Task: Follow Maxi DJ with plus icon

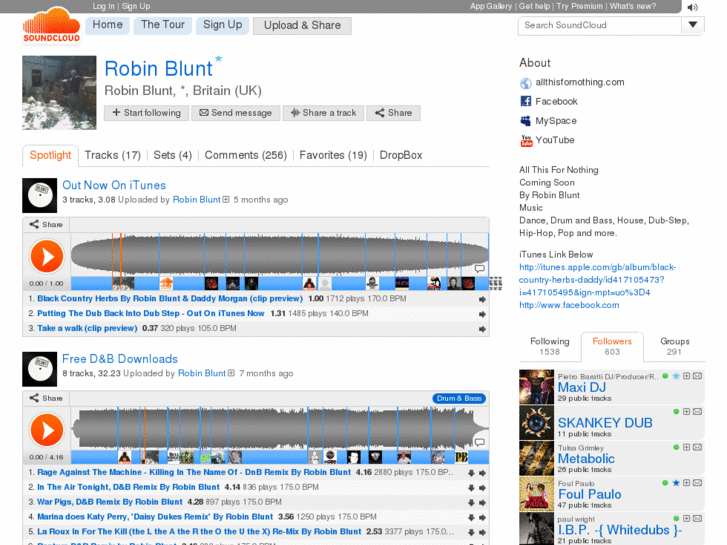Action: click(x=687, y=376)
